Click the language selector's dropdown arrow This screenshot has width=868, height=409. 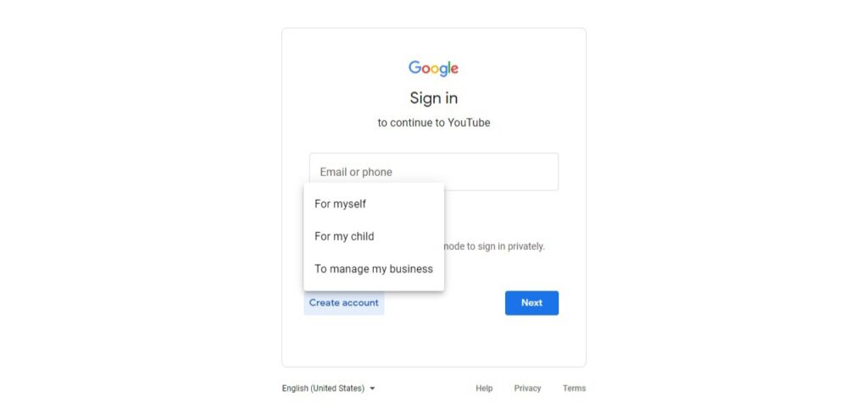click(372, 389)
